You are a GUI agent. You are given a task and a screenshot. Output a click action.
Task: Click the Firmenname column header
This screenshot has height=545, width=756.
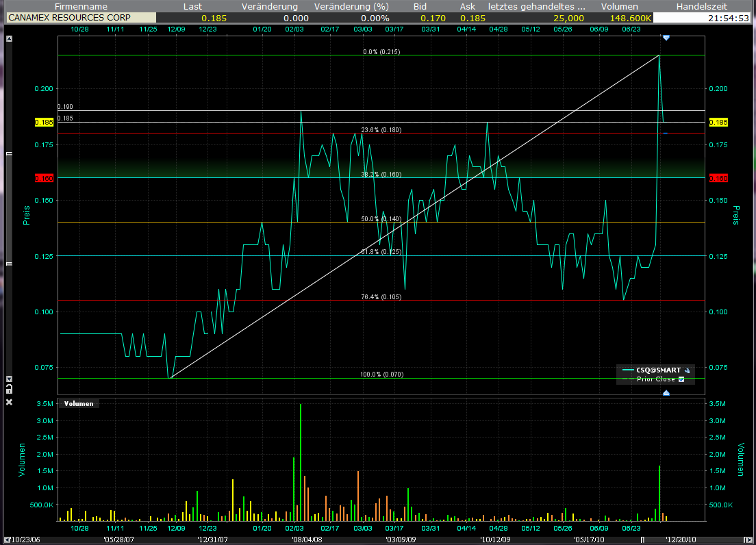coord(81,6)
